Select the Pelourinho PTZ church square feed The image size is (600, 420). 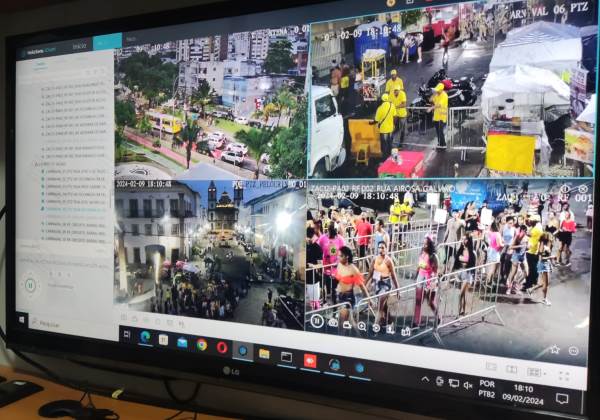click(210, 252)
